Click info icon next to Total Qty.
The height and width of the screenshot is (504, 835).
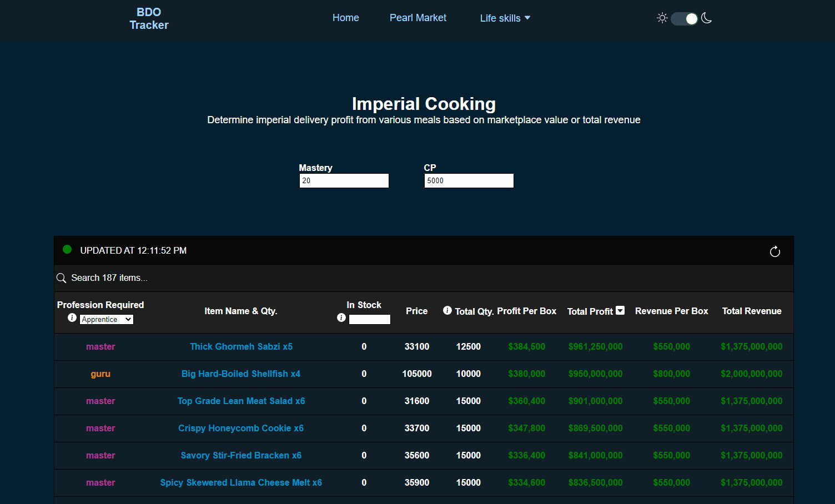[447, 310]
